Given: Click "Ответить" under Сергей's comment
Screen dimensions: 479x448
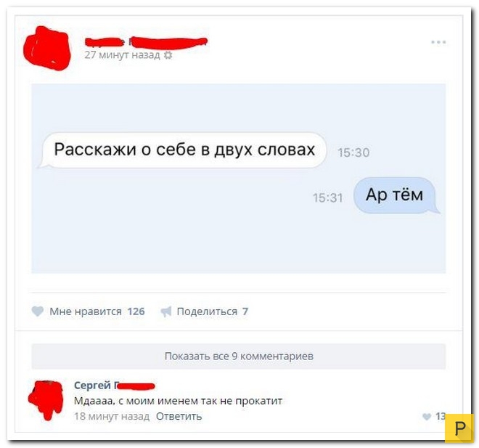Looking at the screenshot, I should point(179,416).
